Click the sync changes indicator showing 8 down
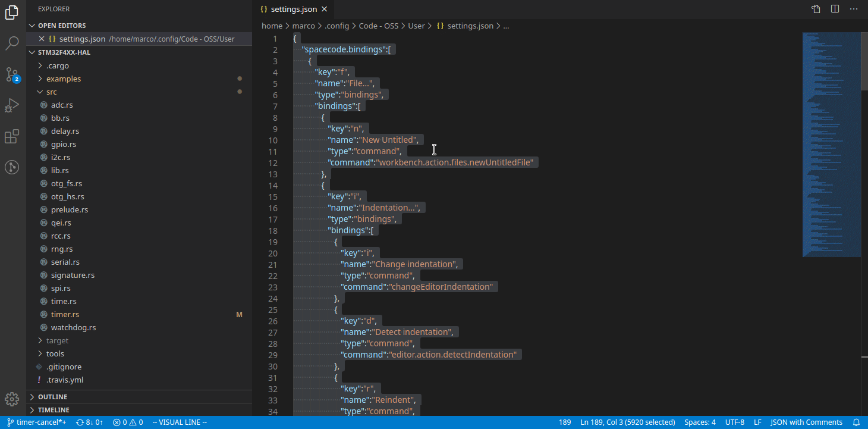 point(89,422)
